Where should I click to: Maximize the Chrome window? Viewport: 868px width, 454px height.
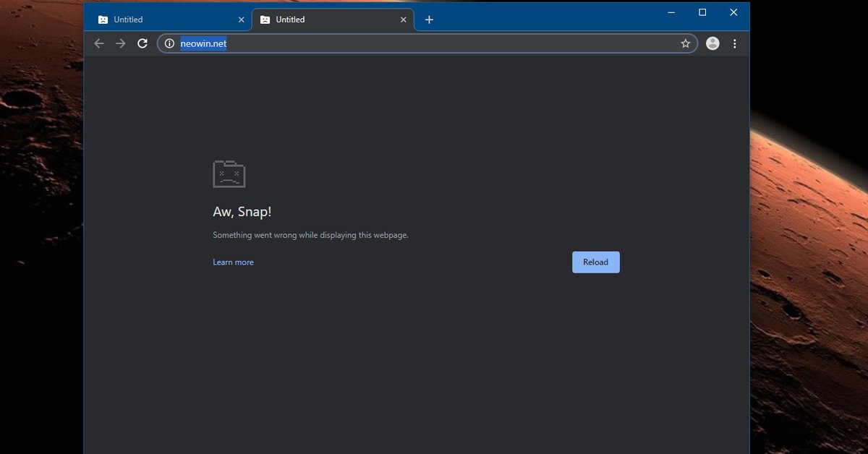point(702,12)
